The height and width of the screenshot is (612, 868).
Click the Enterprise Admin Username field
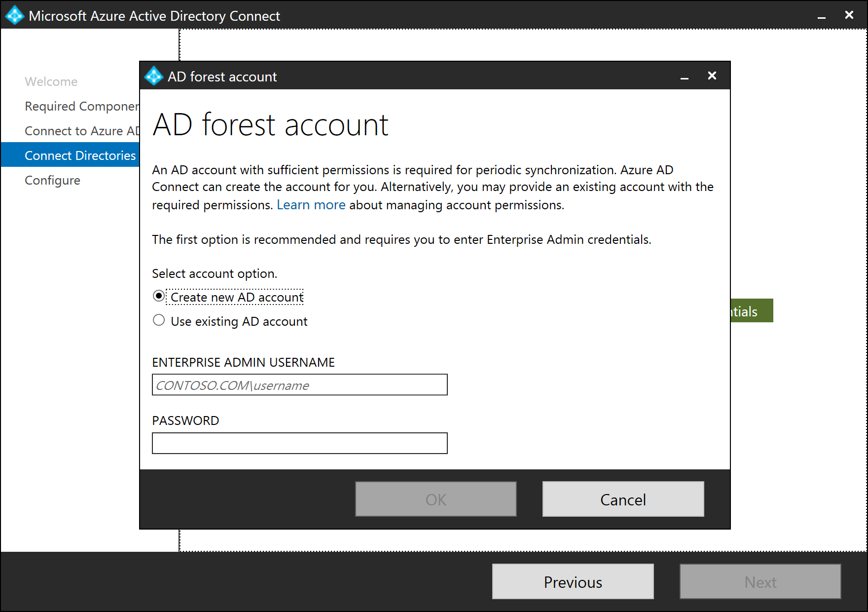coord(299,385)
